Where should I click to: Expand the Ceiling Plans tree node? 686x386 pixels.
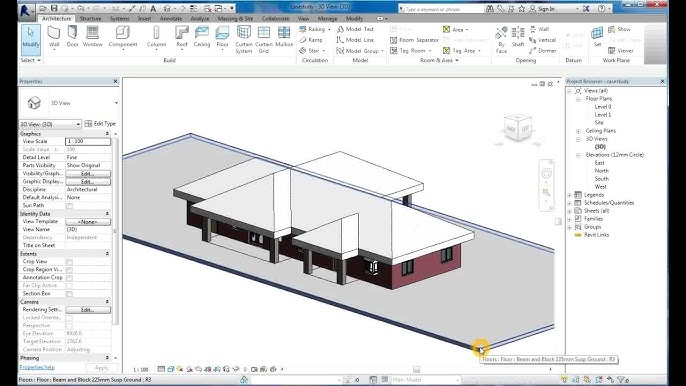(x=578, y=131)
